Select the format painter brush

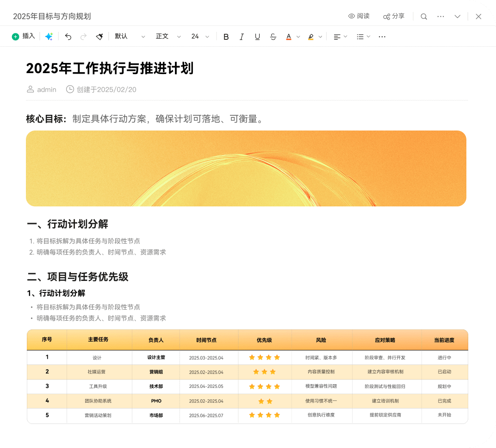click(99, 37)
